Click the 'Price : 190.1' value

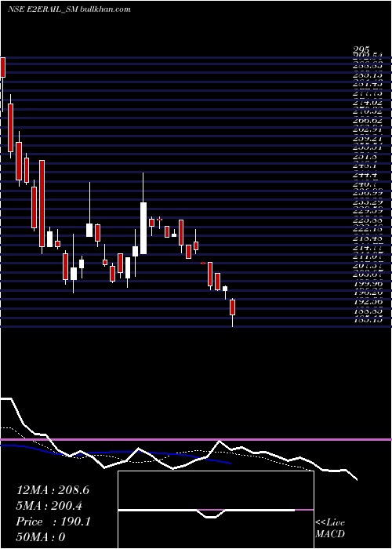(53, 522)
